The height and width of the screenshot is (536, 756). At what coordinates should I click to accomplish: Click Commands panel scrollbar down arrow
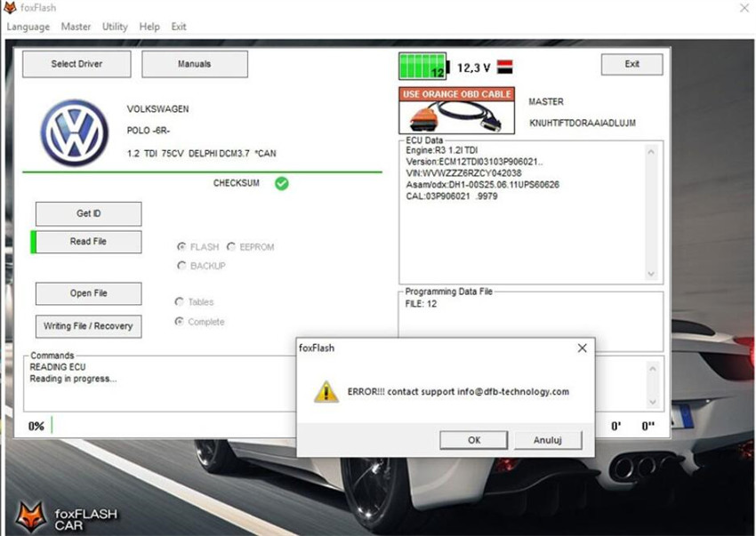pos(652,402)
